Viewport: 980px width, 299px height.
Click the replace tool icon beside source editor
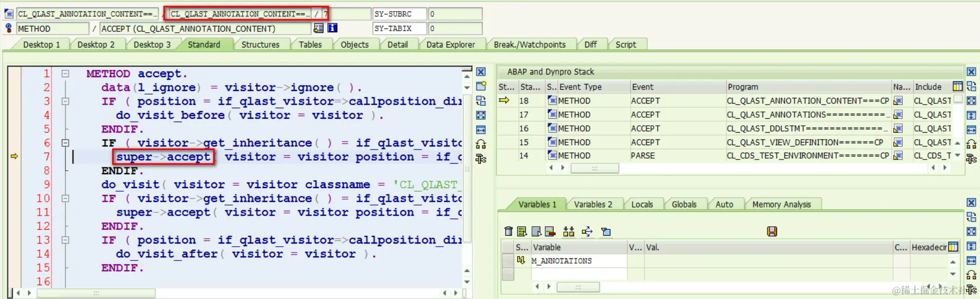481,100
